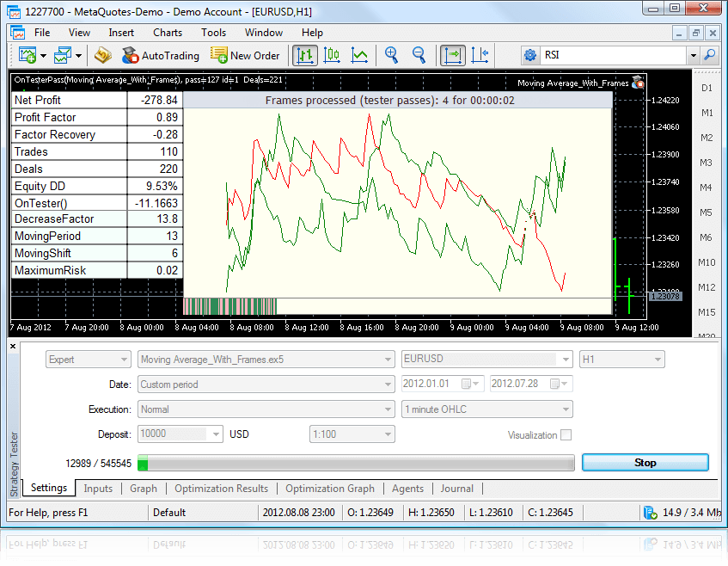Switch to candlestick chart icon
728x566 pixels.
tap(332, 55)
